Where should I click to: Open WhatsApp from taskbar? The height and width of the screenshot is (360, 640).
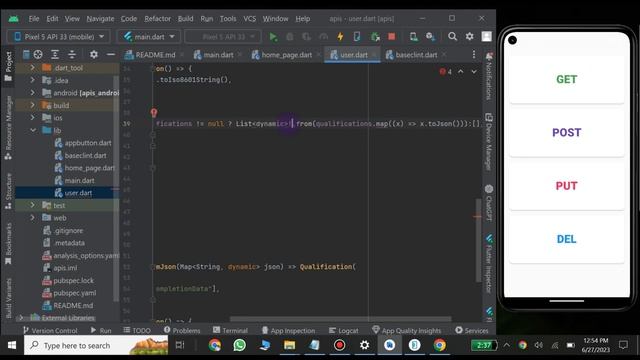pyautogui.click(x=240, y=345)
